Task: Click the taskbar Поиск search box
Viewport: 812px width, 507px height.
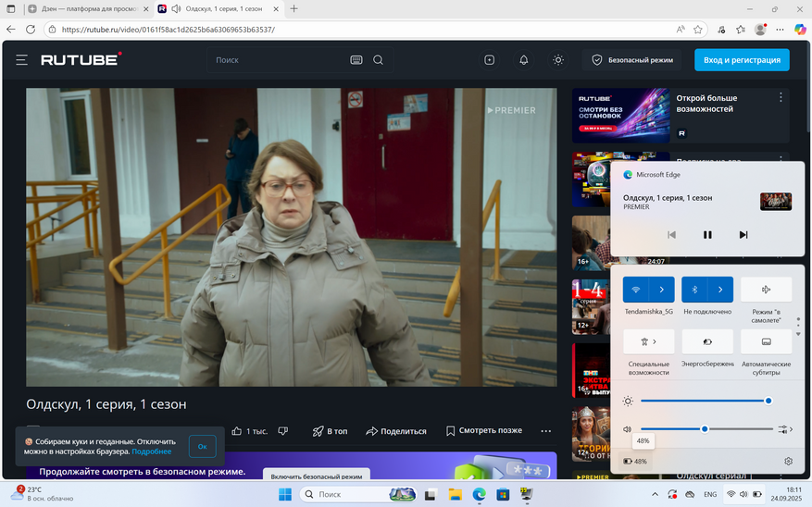Action: click(x=357, y=495)
